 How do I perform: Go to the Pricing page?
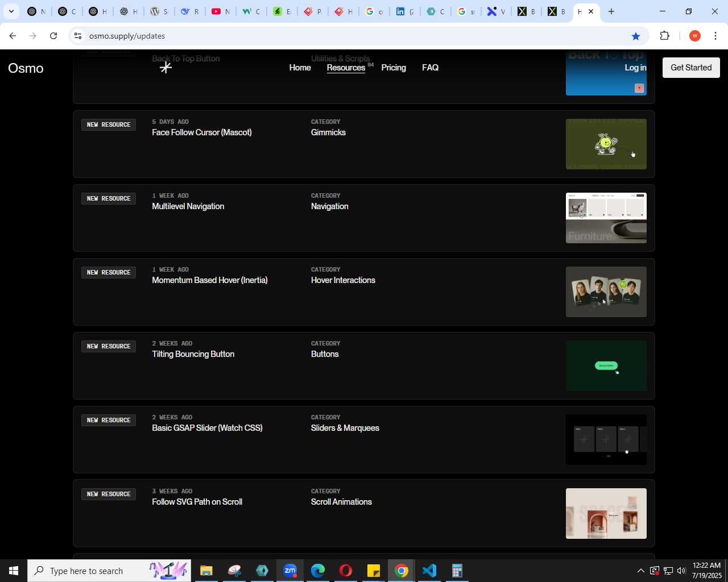click(x=394, y=68)
